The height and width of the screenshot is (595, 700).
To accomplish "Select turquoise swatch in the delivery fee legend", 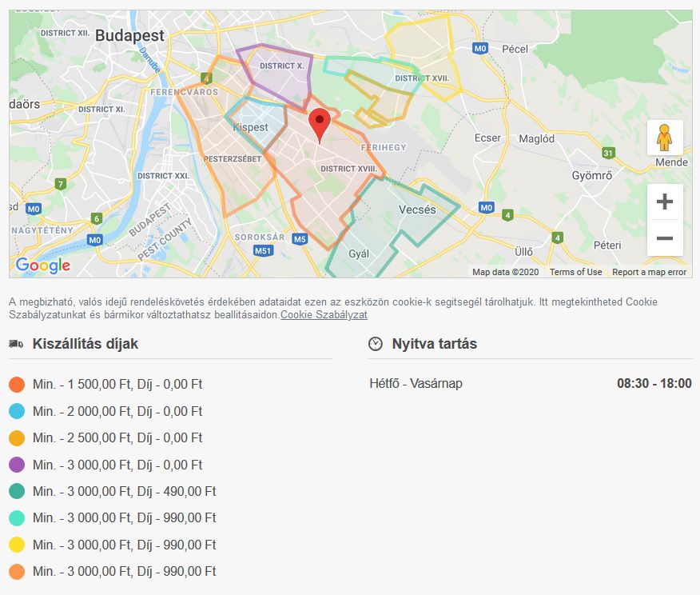I will [17, 518].
